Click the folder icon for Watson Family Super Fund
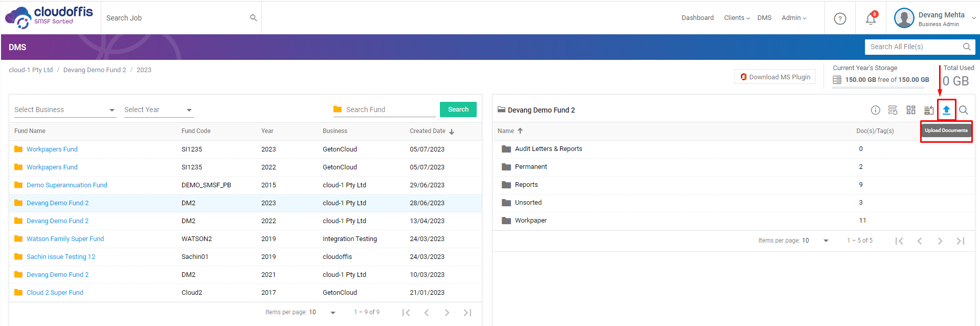 click(18, 238)
